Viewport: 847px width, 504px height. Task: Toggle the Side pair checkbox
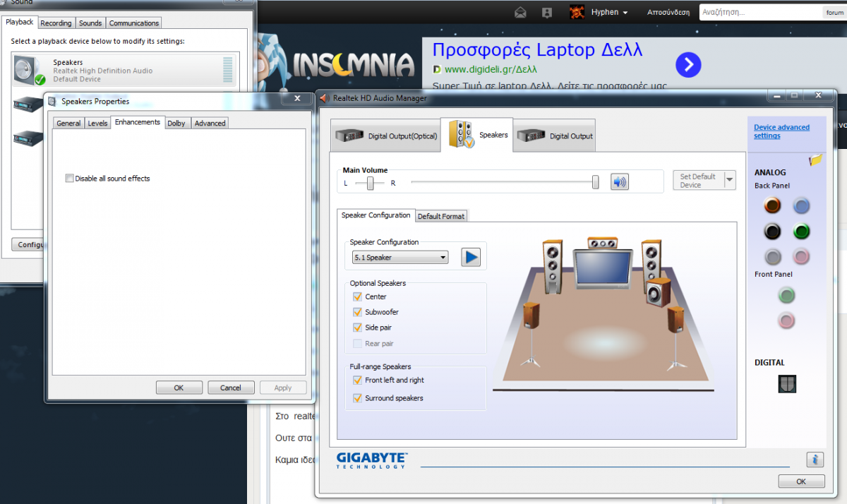(x=357, y=328)
